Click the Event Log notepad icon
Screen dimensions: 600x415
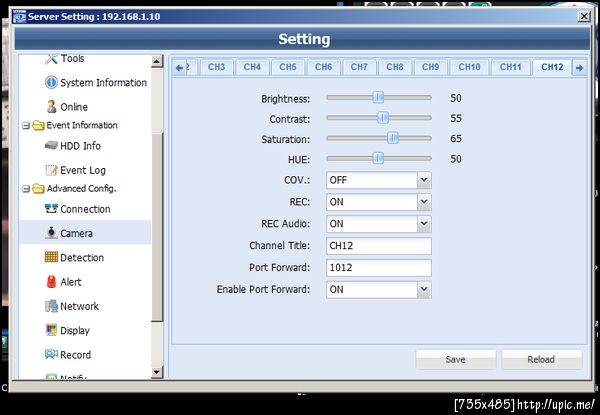click(51, 170)
